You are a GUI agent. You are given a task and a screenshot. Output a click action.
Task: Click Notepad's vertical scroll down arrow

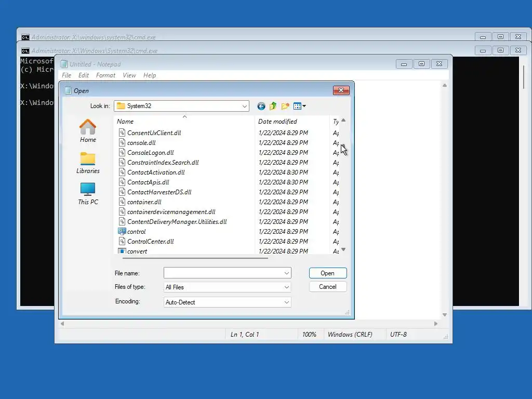tap(445, 315)
